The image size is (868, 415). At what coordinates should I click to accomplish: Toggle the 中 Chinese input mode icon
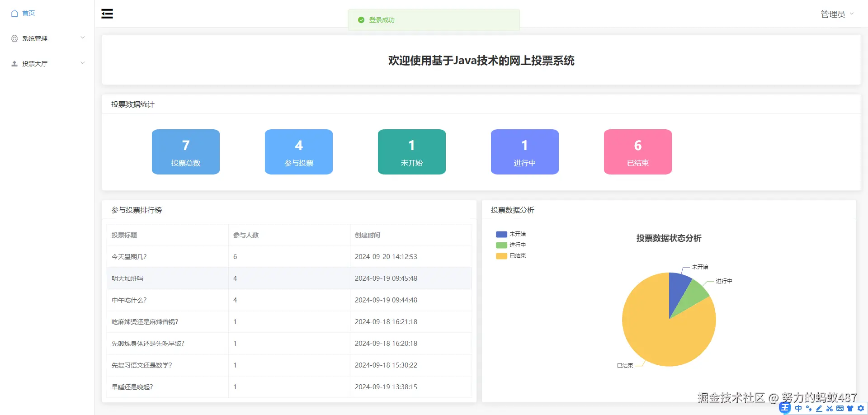point(798,408)
